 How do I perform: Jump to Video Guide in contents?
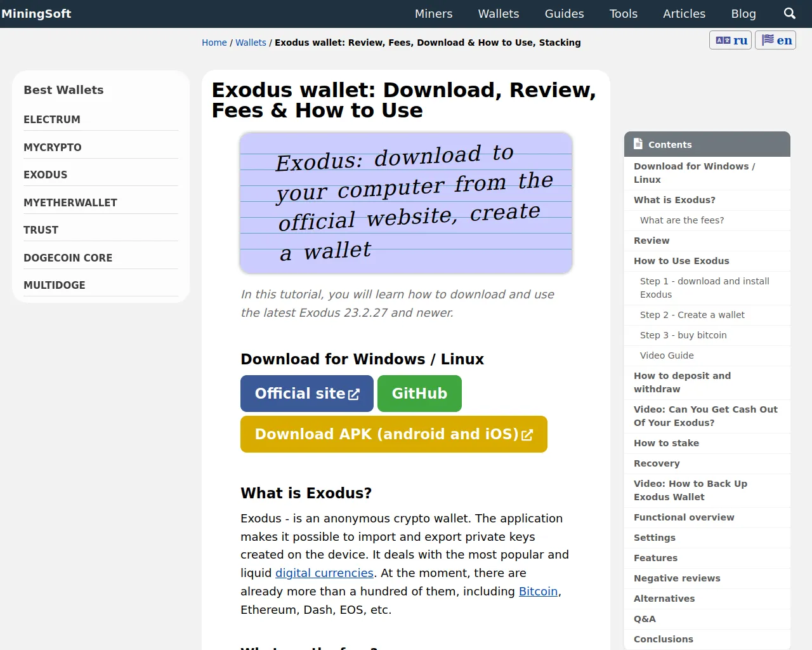tap(707, 355)
